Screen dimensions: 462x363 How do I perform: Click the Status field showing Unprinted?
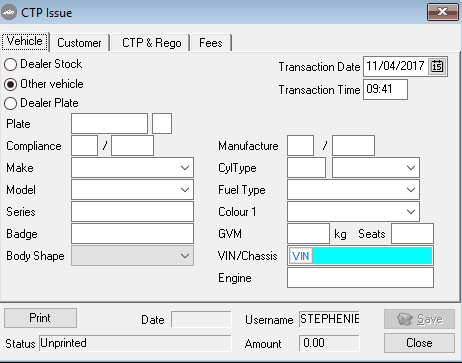[135, 343]
